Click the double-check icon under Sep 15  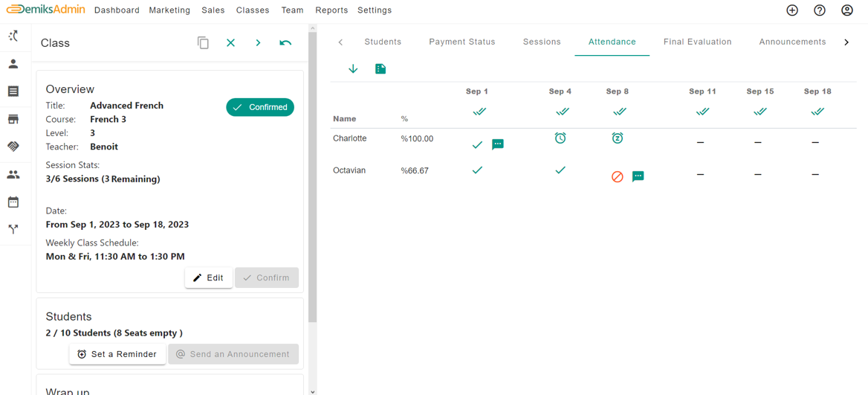(760, 112)
